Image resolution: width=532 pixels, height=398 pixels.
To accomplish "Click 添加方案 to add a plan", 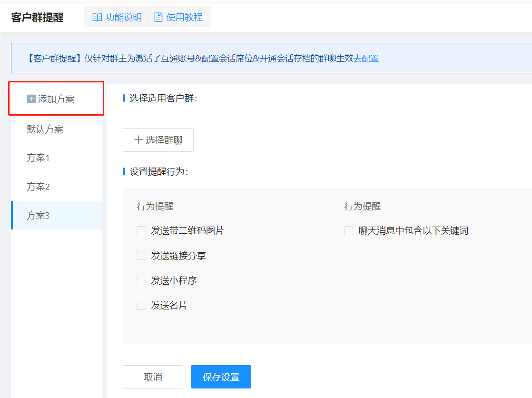I will pos(56,99).
